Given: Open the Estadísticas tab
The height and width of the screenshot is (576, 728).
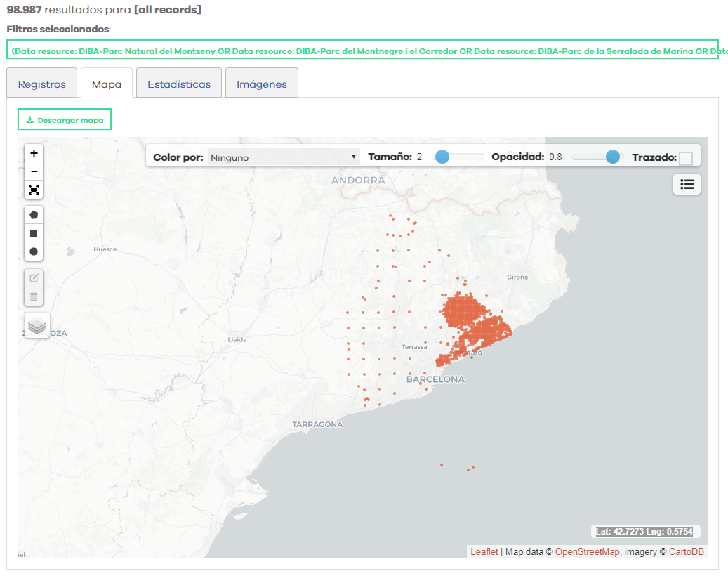Looking at the screenshot, I should click(x=179, y=84).
